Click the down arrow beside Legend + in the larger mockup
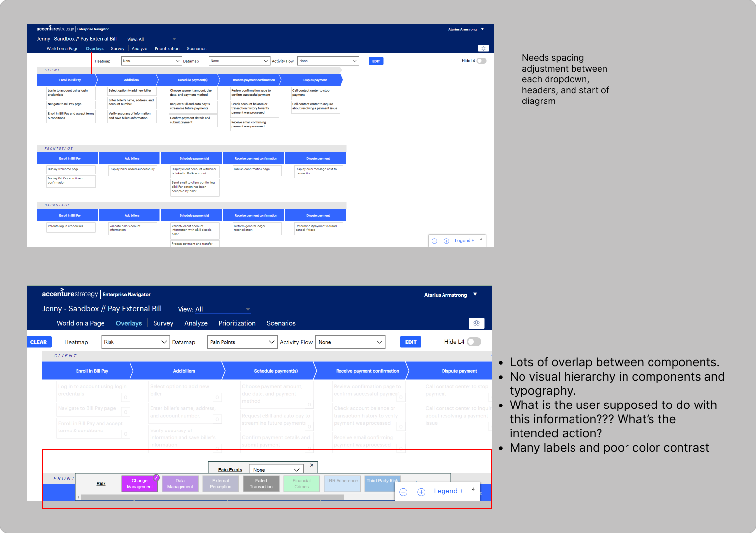Image resolution: width=756 pixels, height=533 pixels. 473,489
